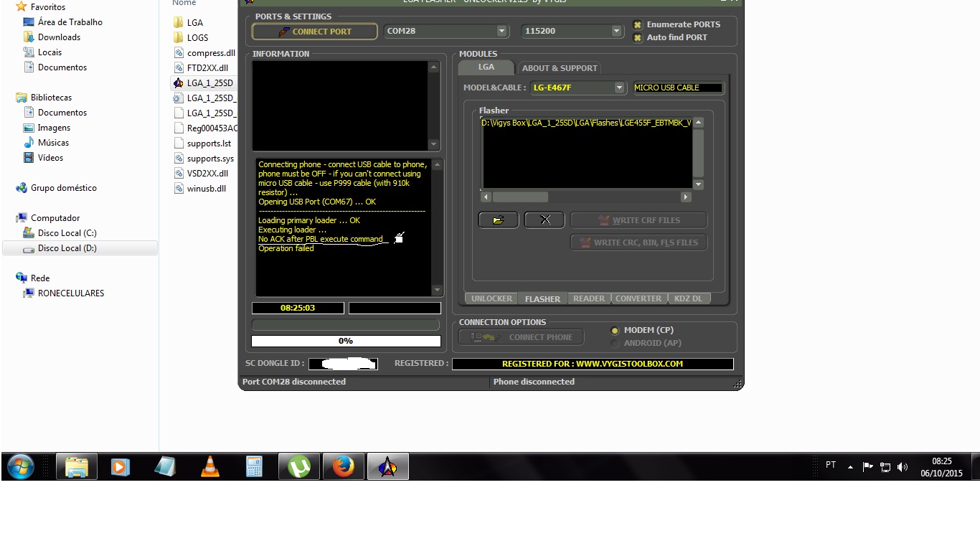This screenshot has height=551, width=980.
Task: Click 'No ACK after PBL execute command' log line
Action: (x=321, y=239)
